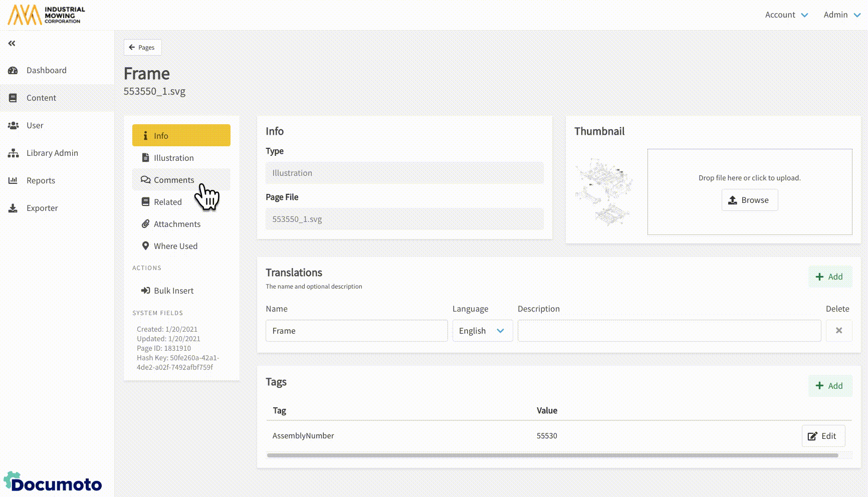
Task: Go back to Pages
Action: point(142,48)
